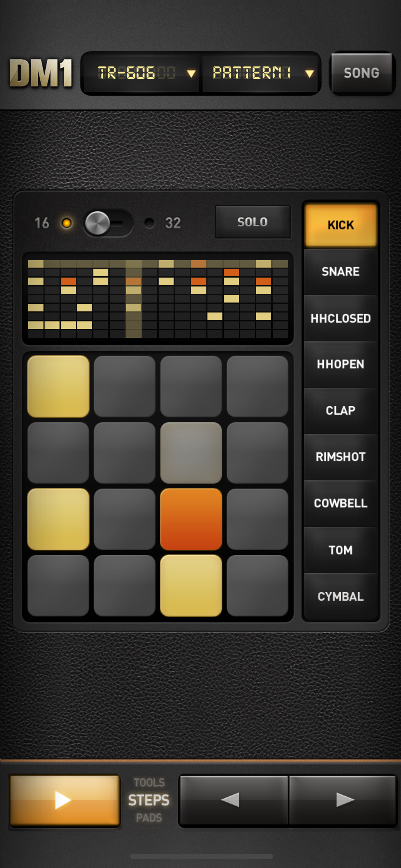
Task: Open the SONG view
Action: pos(361,73)
